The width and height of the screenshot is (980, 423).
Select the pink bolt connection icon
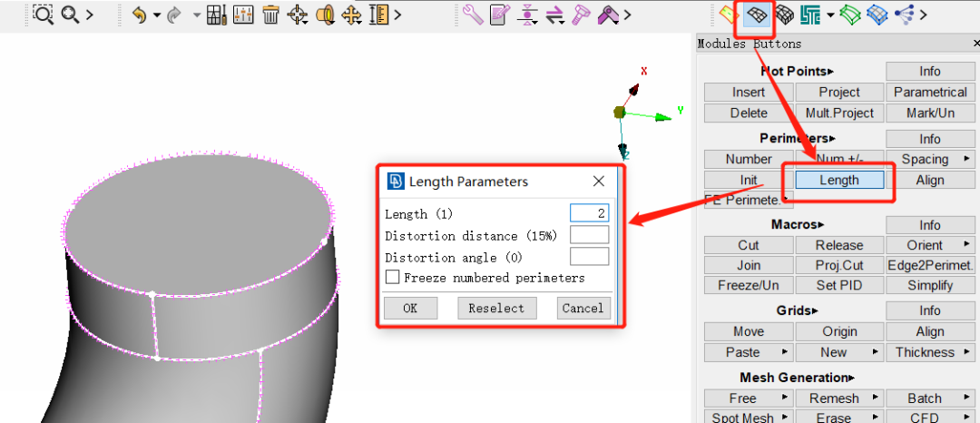(x=582, y=15)
